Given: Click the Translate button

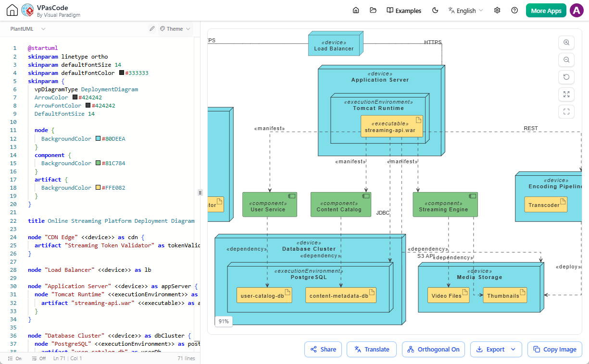Looking at the screenshot, I should pos(372,349).
